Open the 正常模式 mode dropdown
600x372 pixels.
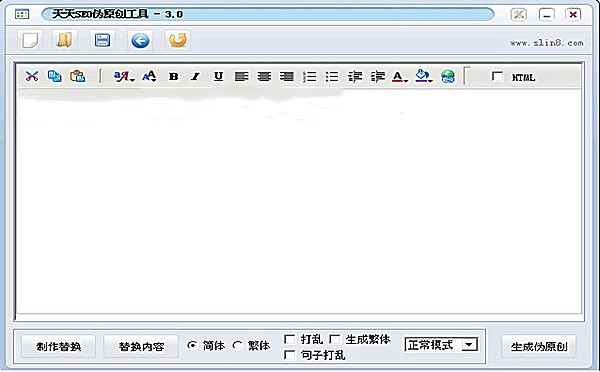441,345
